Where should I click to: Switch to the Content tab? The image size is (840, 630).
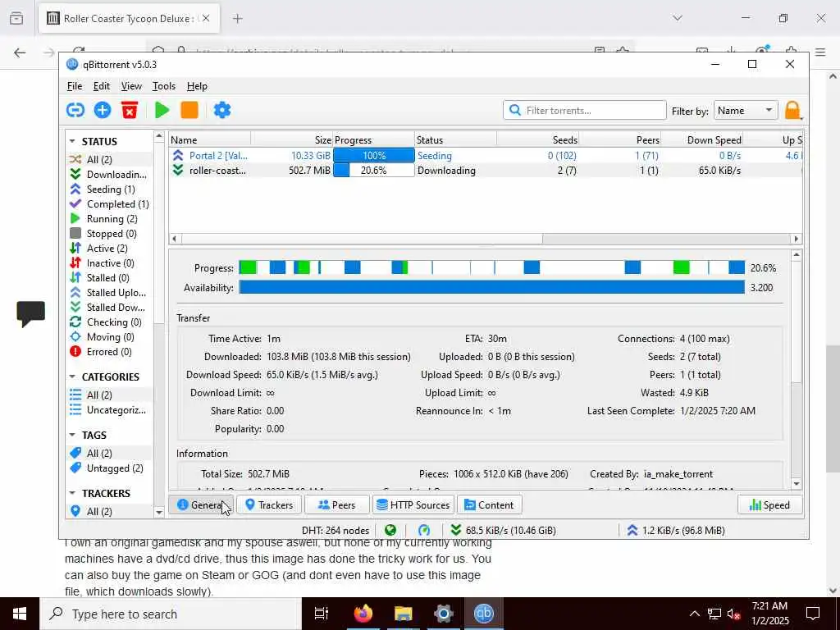(x=489, y=504)
